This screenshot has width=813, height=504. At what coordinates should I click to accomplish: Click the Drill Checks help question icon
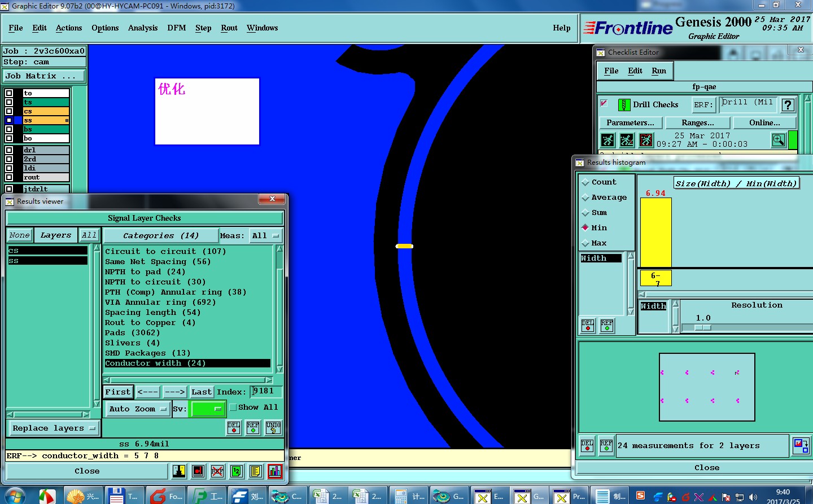pyautogui.click(x=788, y=105)
